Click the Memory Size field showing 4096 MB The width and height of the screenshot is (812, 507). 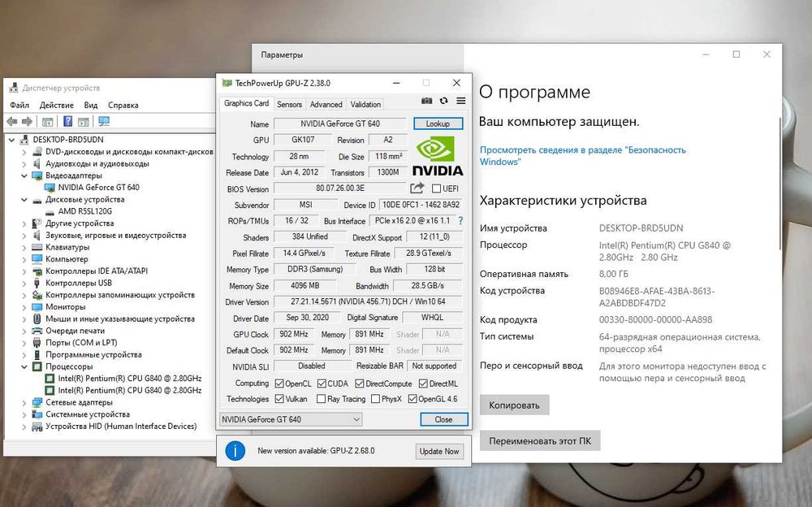[305, 285]
